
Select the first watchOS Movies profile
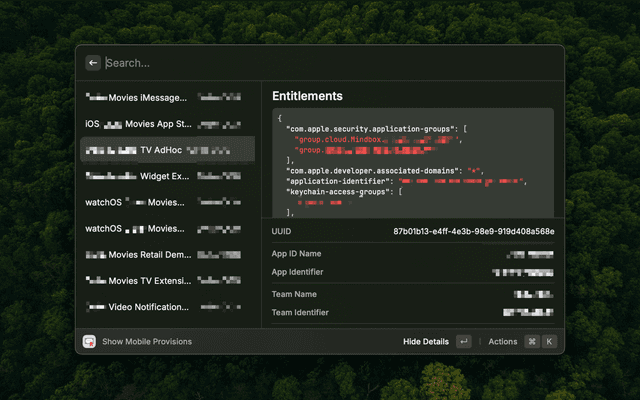(x=166, y=202)
